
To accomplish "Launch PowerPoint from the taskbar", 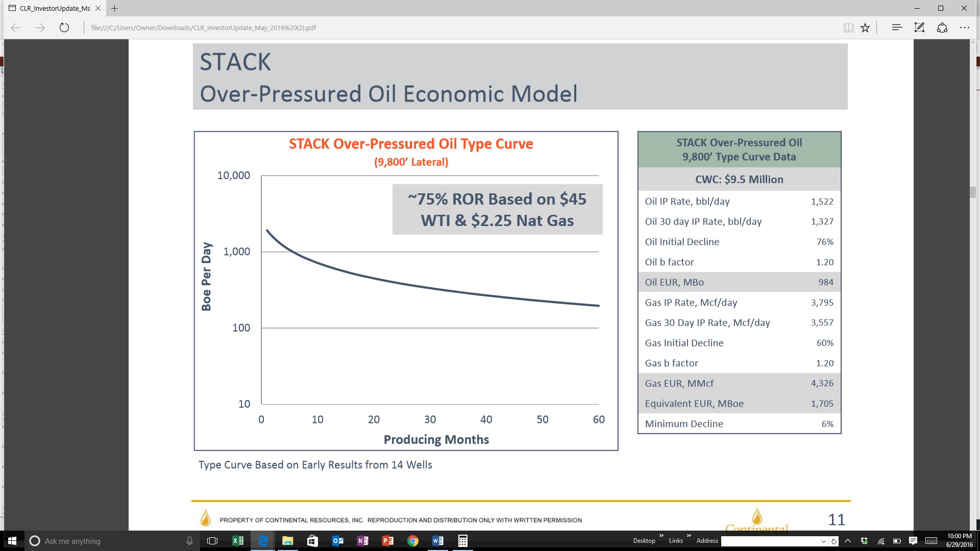I will (x=388, y=541).
